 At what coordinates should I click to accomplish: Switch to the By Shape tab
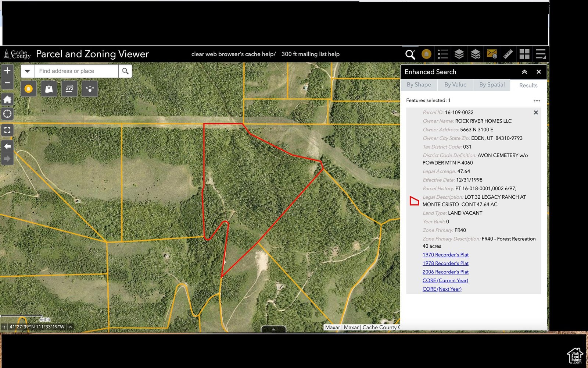pos(419,85)
